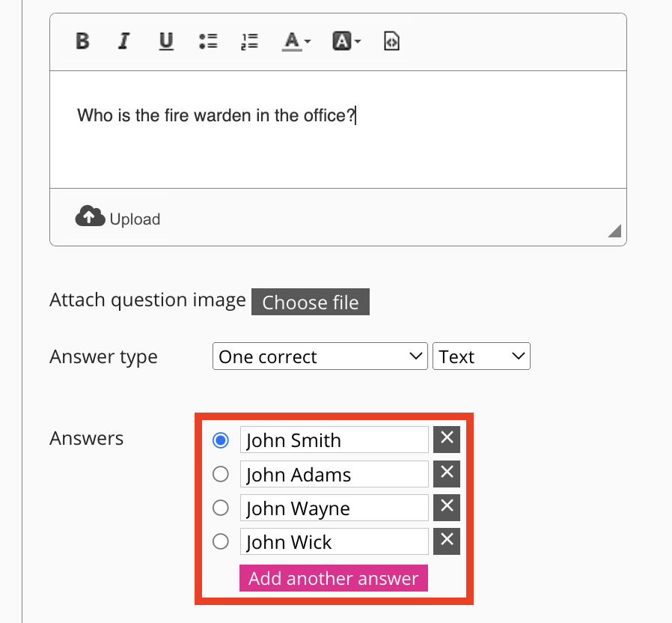Viewport: 672px width, 623px height.
Task: Open the Text format dropdown
Action: (x=481, y=356)
